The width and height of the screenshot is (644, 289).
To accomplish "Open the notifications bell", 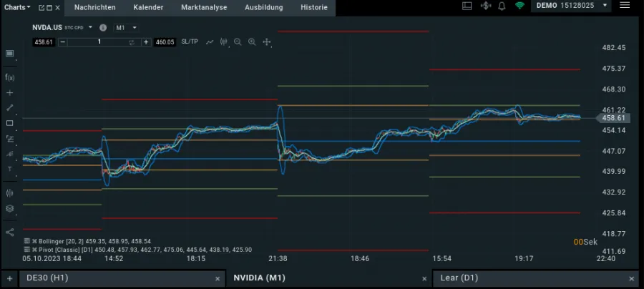I will click(x=502, y=6).
